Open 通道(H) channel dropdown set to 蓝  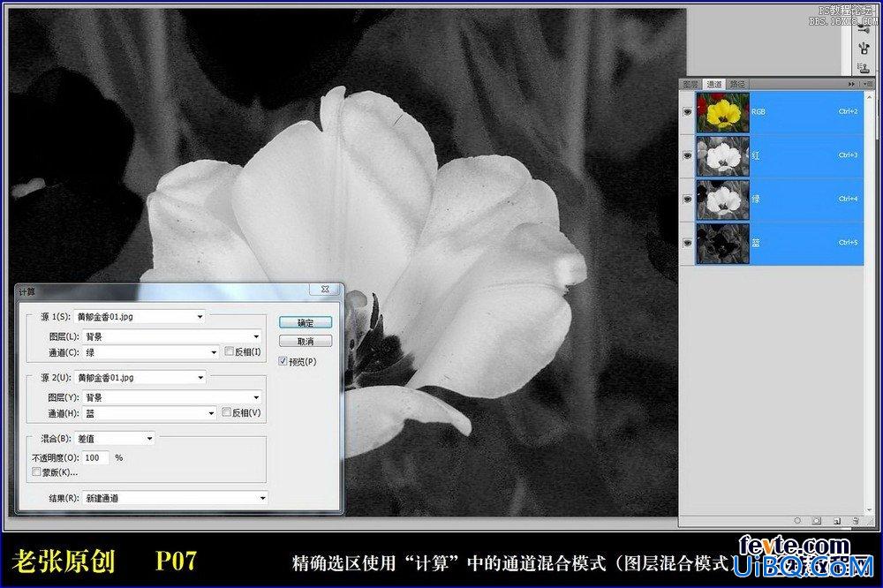[x=150, y=413]
